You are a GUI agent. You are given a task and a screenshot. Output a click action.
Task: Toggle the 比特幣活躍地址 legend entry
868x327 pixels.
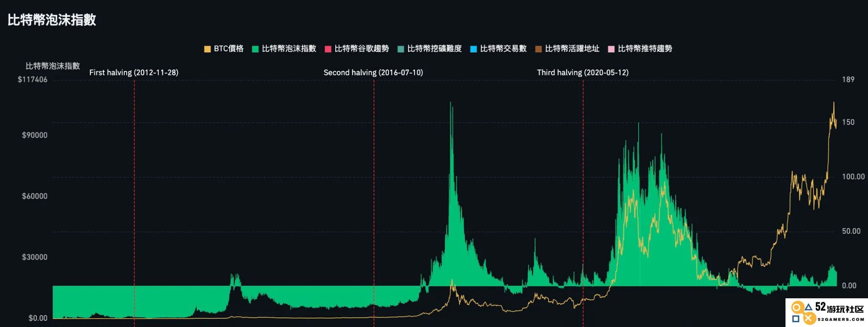pos(567,49)
